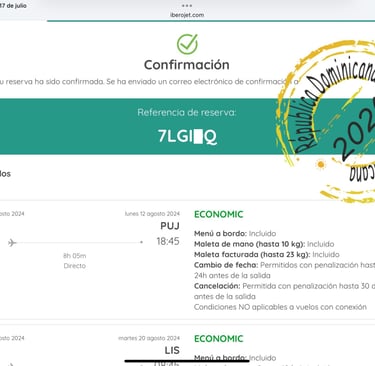
Task: Tap 'martes 20 agosto 2024' date
Action: (x=149, y=338)
